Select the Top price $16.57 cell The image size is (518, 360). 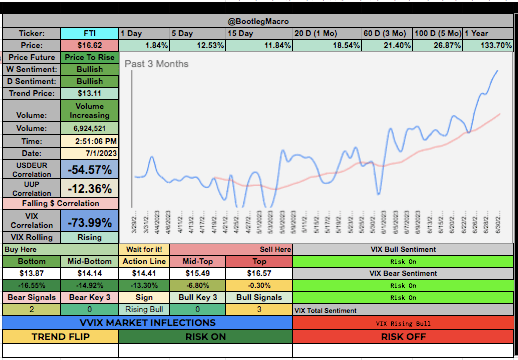click(x=259, y=273)
